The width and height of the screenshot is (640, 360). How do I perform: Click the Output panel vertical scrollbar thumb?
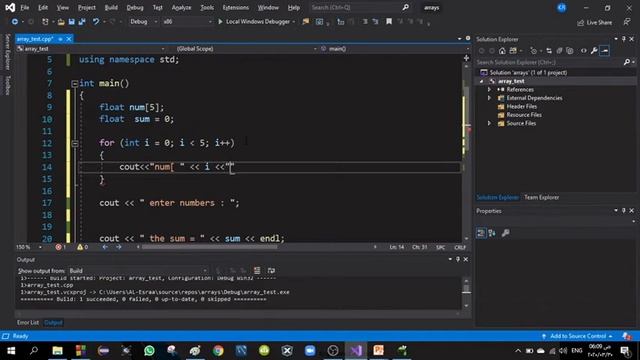tap(466, 289)
